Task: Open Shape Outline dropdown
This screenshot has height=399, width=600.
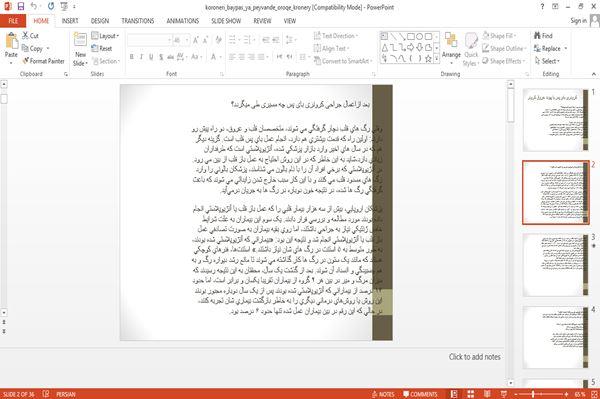Action: click(x=504, y=48)
